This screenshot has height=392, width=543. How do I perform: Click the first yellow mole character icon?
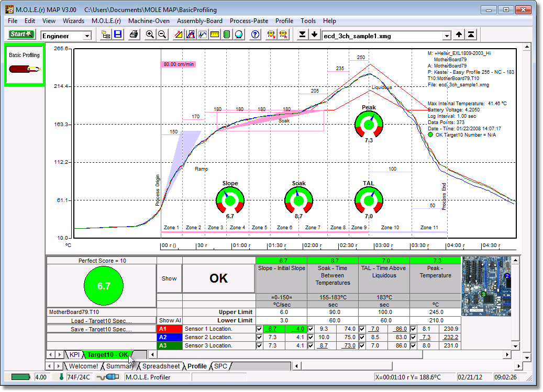271,35
